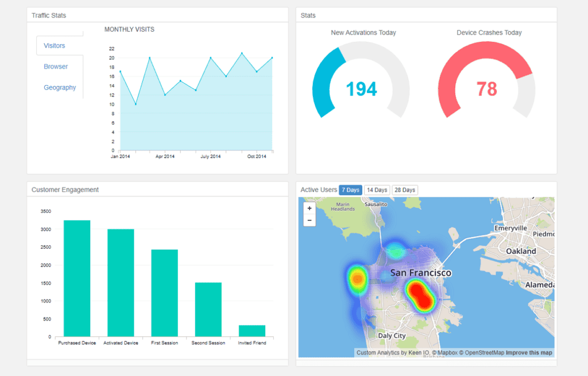
Task: Zoom out the map with minus button
Action: (310, 220)
